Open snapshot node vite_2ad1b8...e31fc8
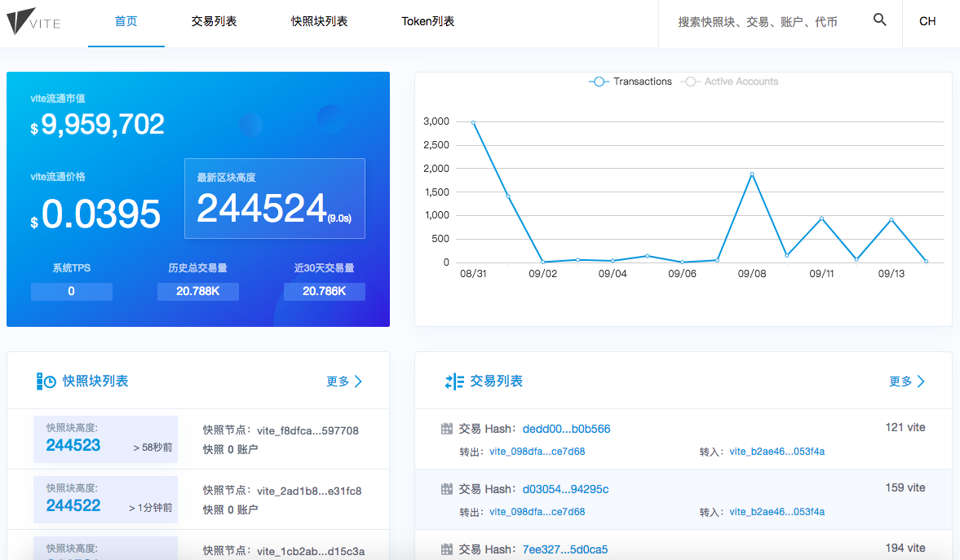 point(309,491)
